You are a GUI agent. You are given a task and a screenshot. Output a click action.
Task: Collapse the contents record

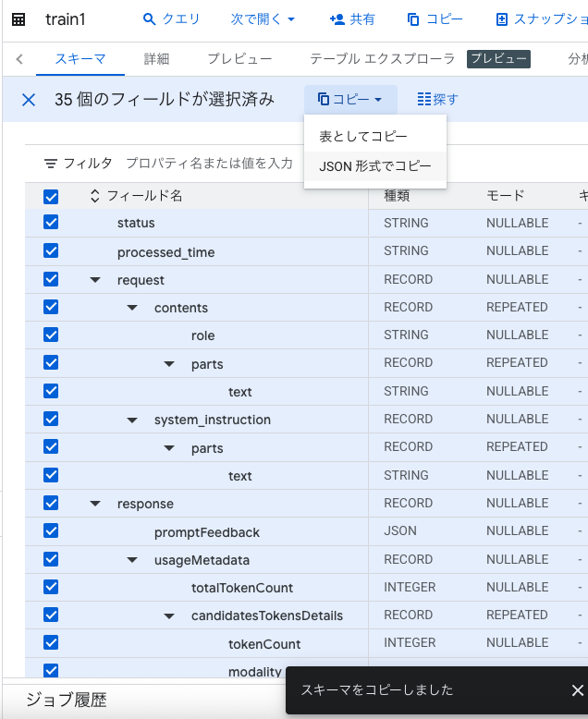tap(132, 307)
